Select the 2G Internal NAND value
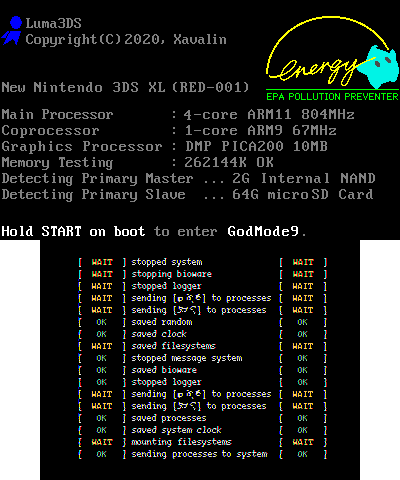 [x=304, y=178]
